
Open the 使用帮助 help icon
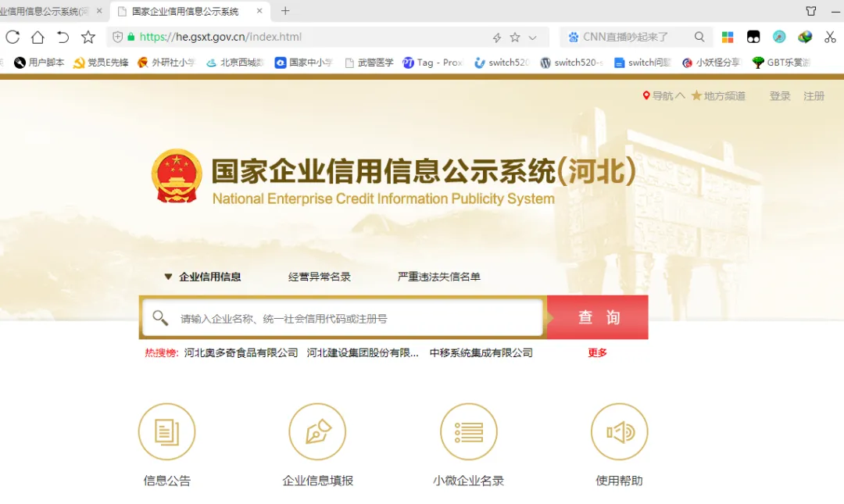(x=620, y=431)
